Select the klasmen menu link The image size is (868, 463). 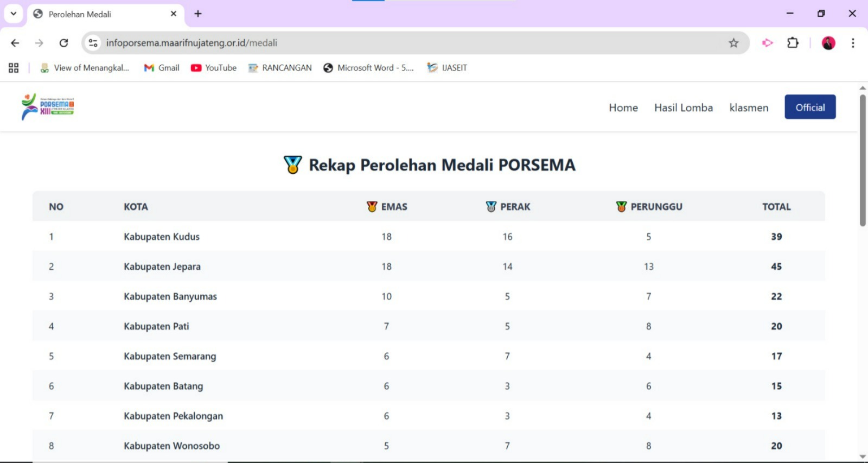coord(749,107)
